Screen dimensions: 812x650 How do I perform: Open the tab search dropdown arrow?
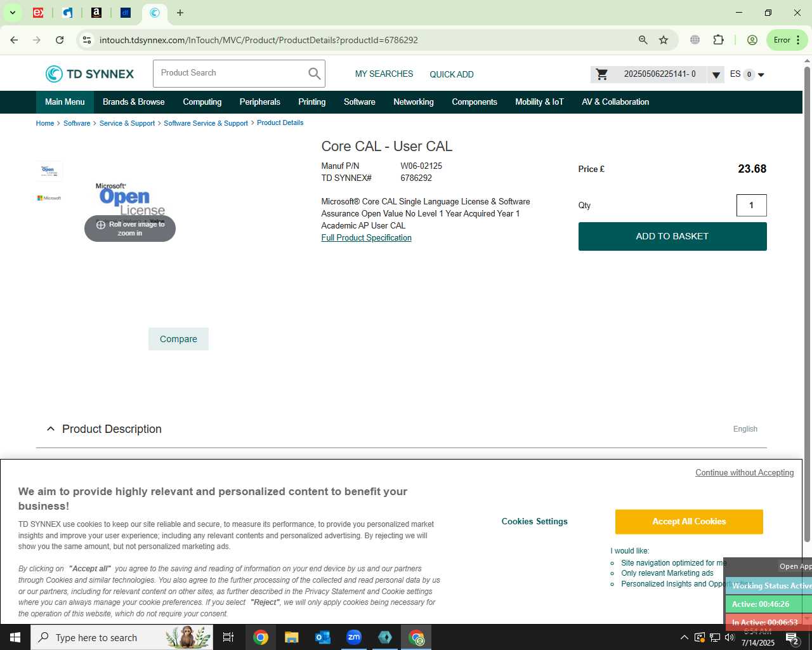pos(12,13)
